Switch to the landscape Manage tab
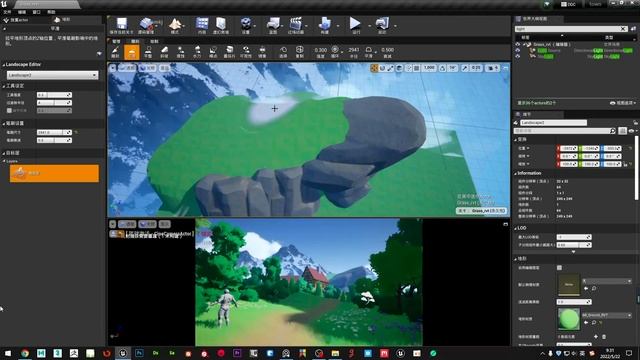640x360 pixels. coord(116,41)
